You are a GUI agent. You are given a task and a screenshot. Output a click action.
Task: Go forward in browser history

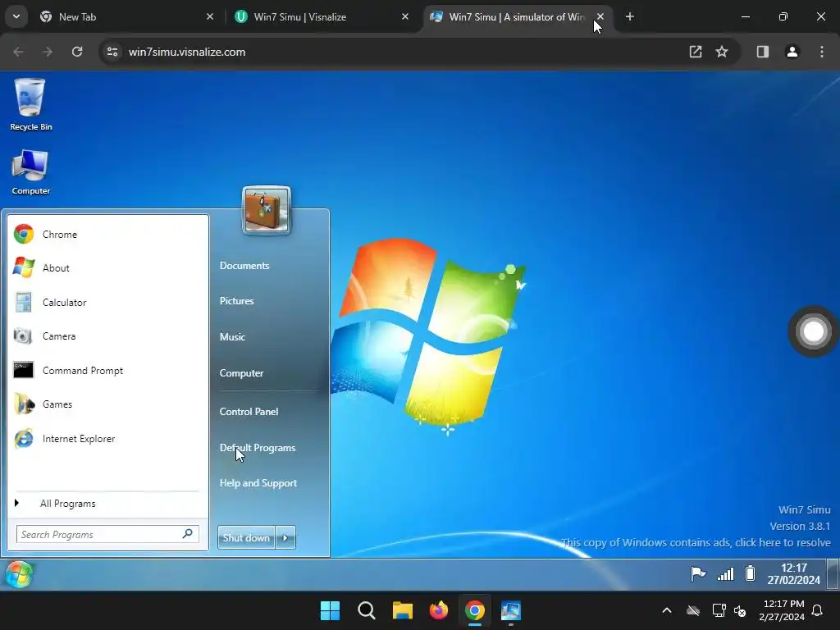(48, 52)
